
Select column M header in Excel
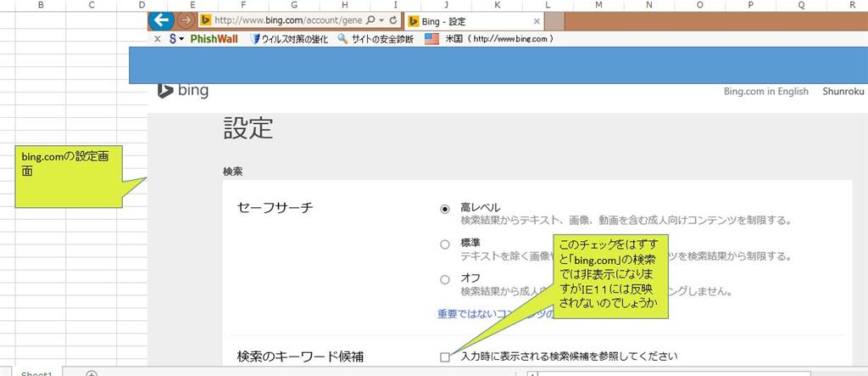click(598, 5)
